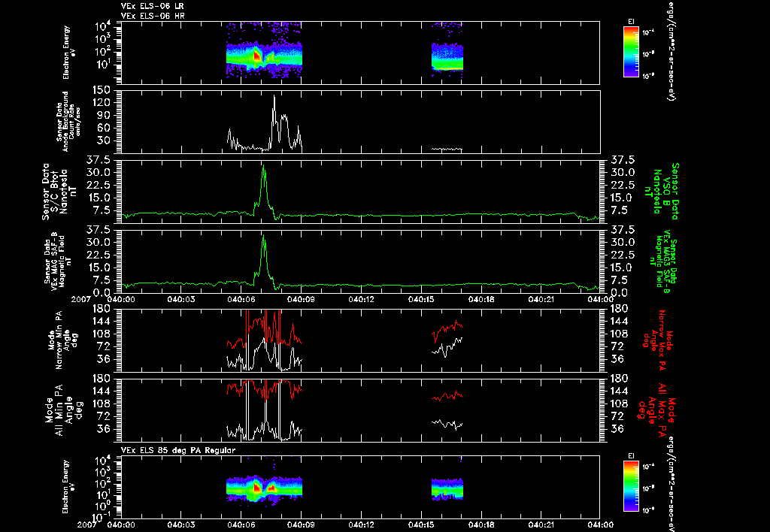Select the red "All Max PA Angle" axis label
770x532 pixels.
tap(657, 410)
